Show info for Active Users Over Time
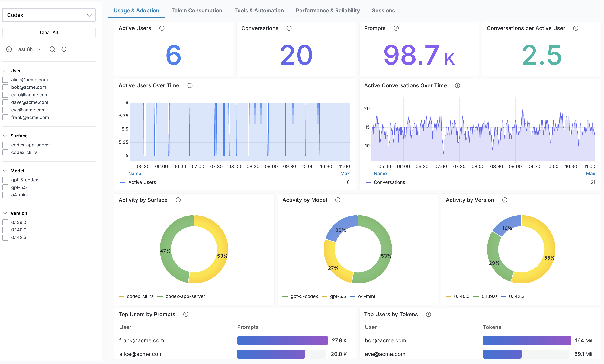The height and width of the screenshot is (364, 604). (190, 85)
